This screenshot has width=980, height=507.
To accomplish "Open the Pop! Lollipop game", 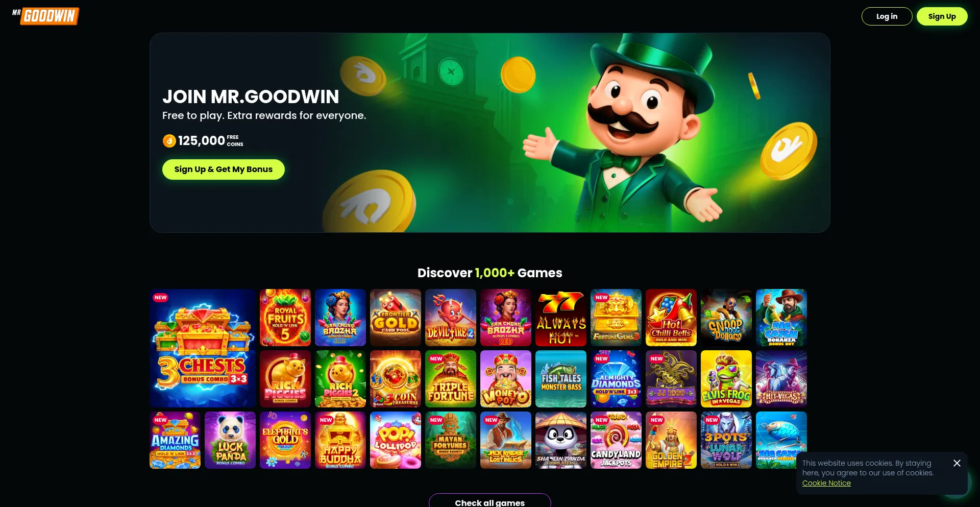I will (396, 440).
